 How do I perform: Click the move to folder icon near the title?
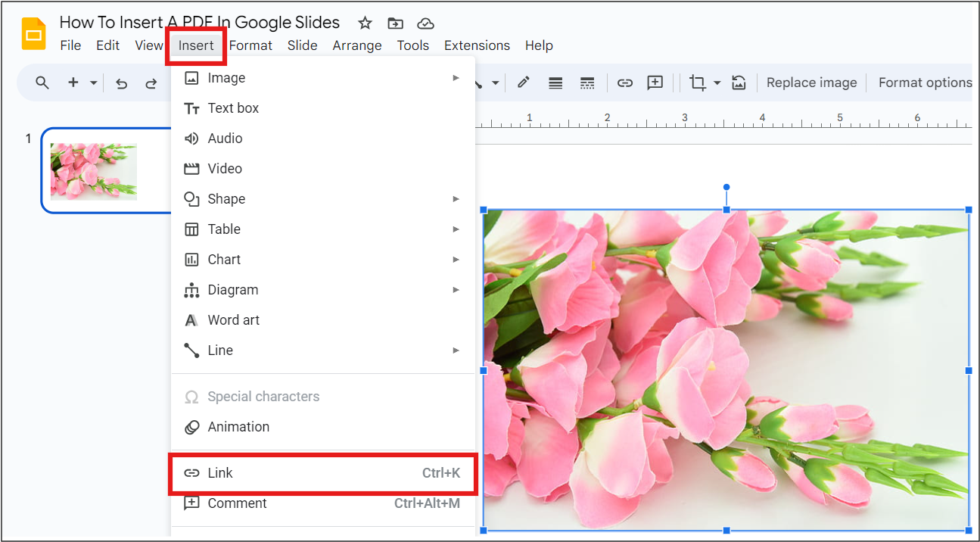click(x=395, y=23)
